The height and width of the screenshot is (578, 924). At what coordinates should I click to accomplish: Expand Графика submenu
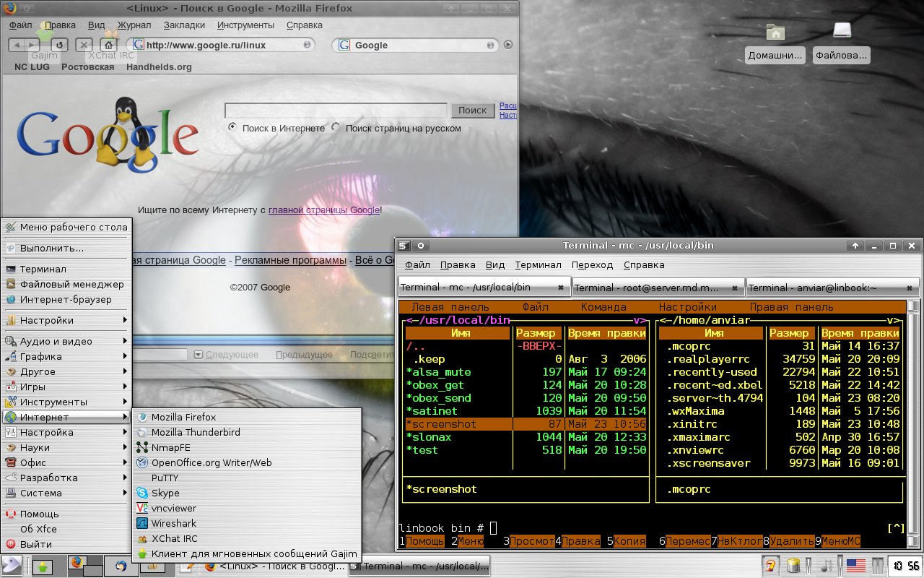[66, 356]
